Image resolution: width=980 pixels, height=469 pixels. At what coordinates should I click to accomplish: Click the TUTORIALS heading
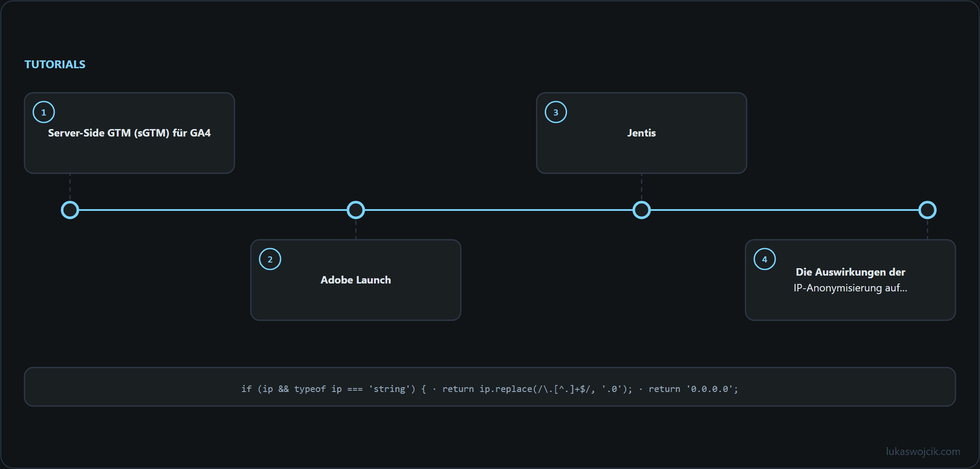click(x=55, y=64)
